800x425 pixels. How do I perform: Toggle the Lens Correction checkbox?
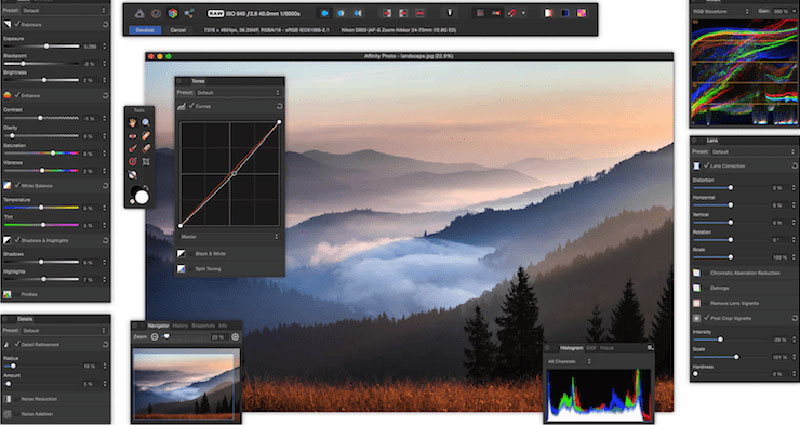pyautogui.click(x=707, y=165)
